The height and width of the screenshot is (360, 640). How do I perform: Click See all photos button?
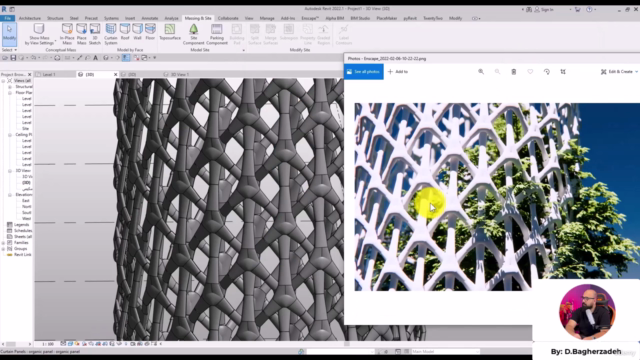click(363, 72)
